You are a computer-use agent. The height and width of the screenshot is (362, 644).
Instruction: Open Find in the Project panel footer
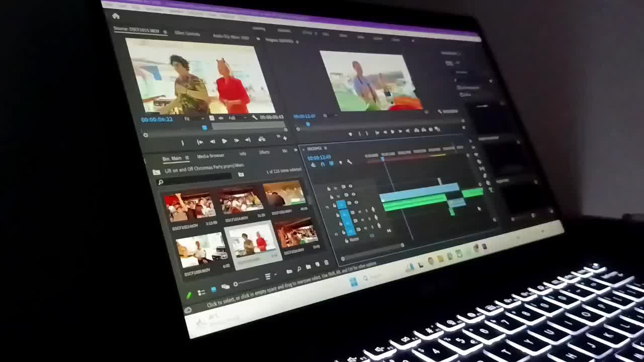(298, 269)
